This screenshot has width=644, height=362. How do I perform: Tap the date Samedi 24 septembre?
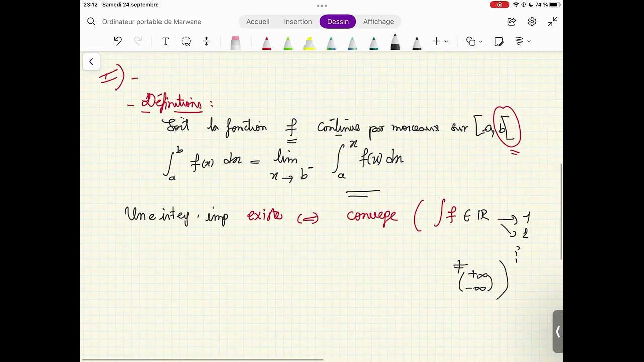click(130, 5)
